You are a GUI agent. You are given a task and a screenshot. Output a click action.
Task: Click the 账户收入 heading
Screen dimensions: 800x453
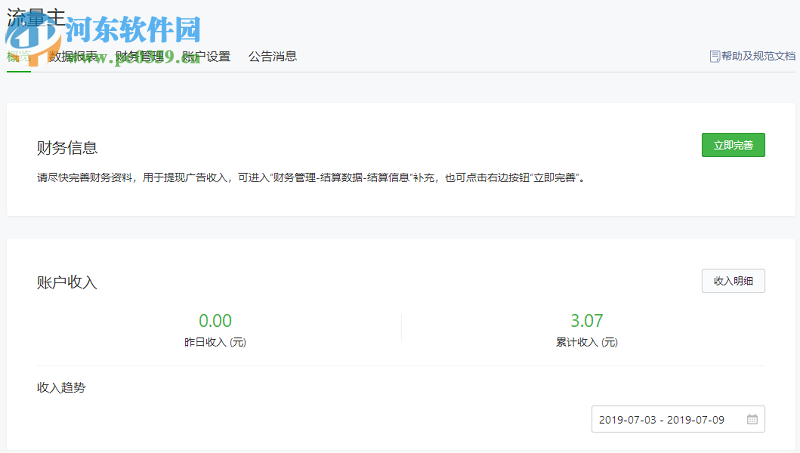click(x=67, y=282)
